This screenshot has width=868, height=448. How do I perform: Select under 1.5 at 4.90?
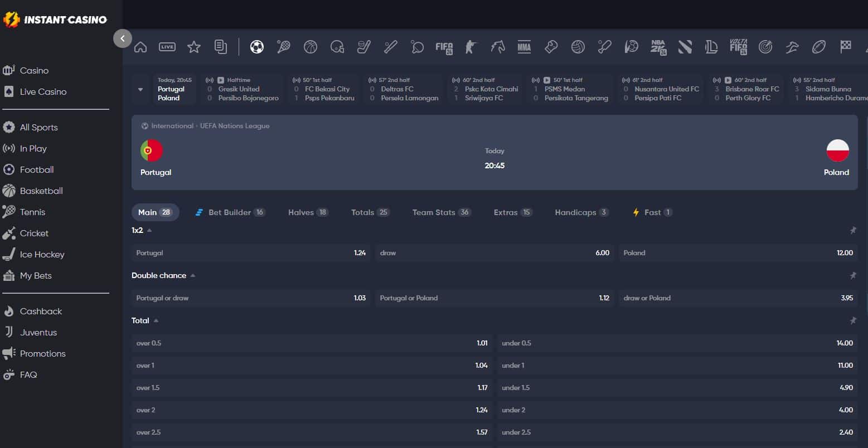(x=677, y=388)
